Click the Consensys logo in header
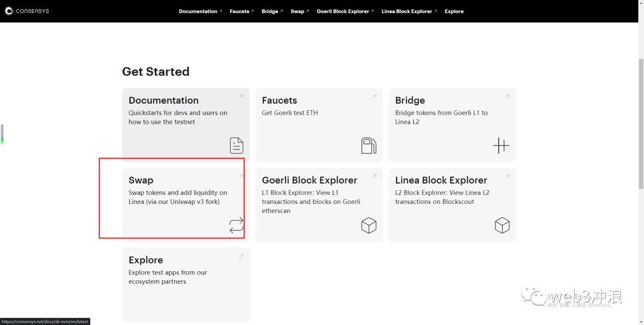 tap(27, 11)
